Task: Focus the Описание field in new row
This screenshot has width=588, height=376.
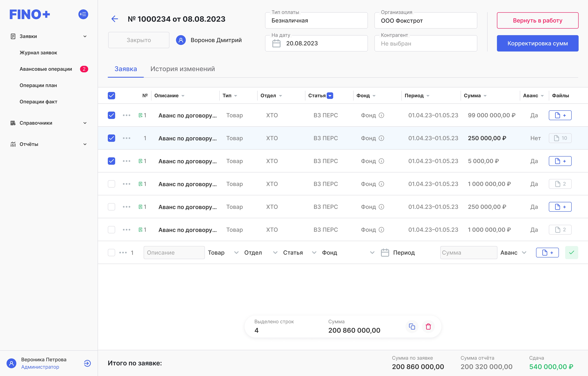Action: [x=174, y=253]
